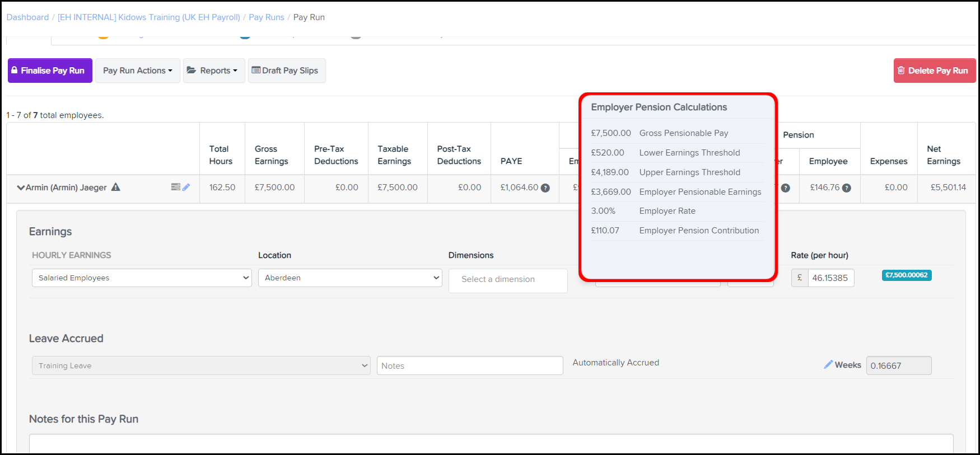Click the employer pension help icon

785,188
